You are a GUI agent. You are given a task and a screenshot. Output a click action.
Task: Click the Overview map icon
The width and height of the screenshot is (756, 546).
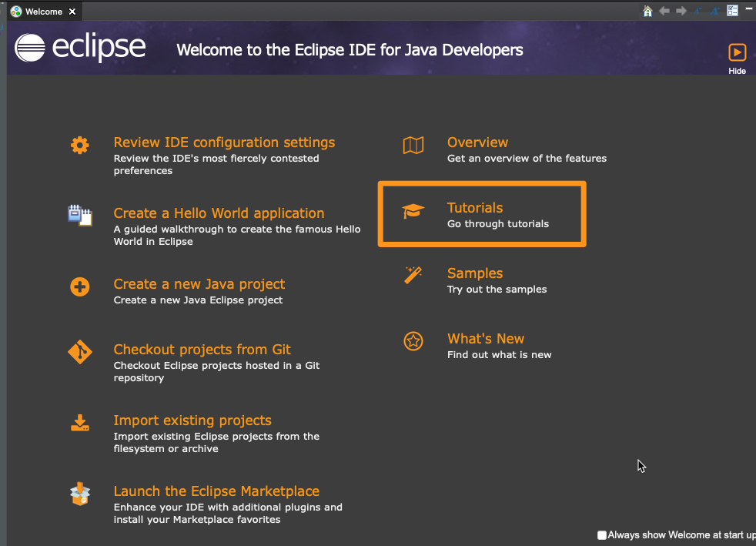click(x=413, y=146)
